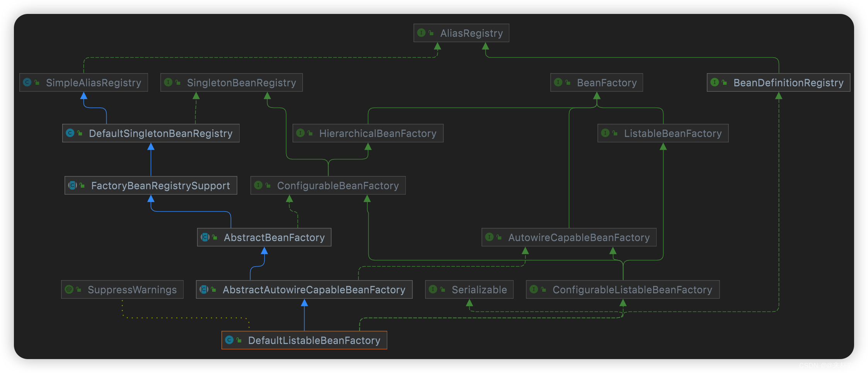Select the HierarchicalBeanFactory label text
This screenshot has width=868, height=373.
[x=378, y=133]
